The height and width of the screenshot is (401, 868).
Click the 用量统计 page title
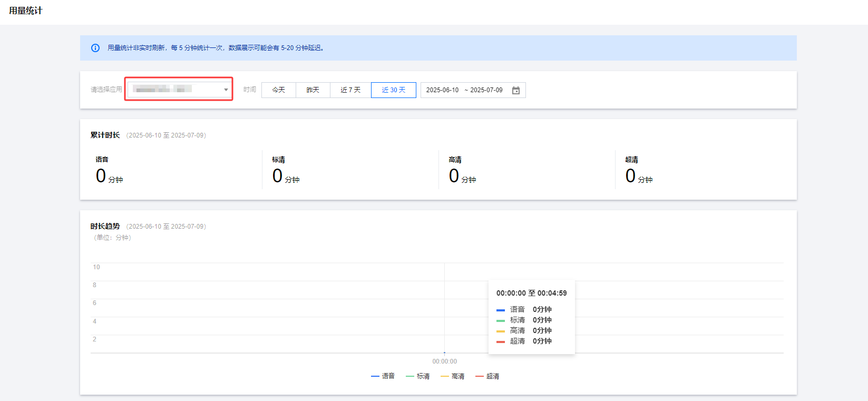click(x=25, y=11)
